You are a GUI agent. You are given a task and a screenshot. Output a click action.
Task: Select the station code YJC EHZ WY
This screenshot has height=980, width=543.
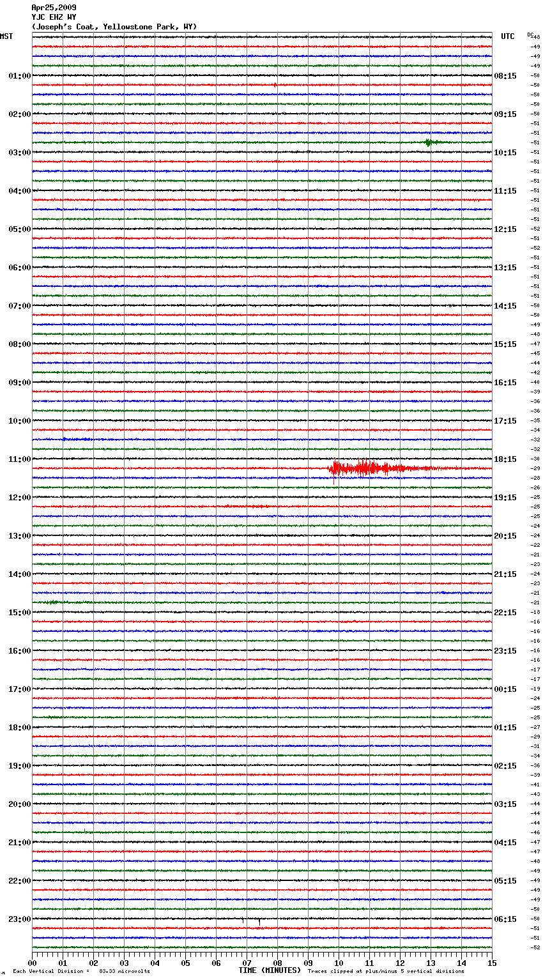[x=54, y=17]
